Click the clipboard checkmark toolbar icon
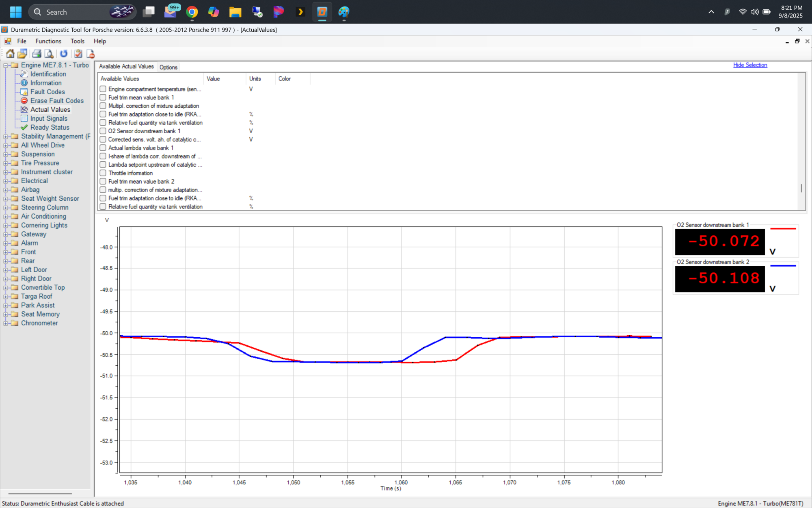 [x=78, y=54]
